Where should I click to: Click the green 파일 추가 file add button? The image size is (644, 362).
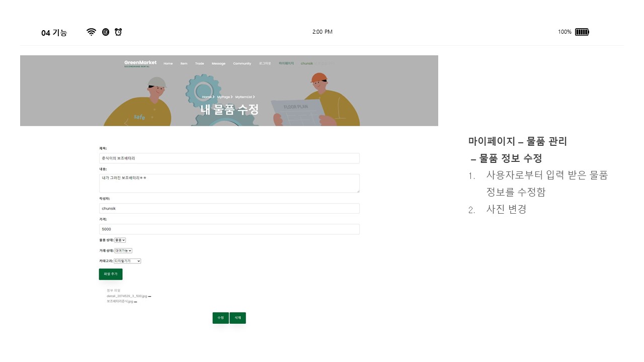point(110,274)
